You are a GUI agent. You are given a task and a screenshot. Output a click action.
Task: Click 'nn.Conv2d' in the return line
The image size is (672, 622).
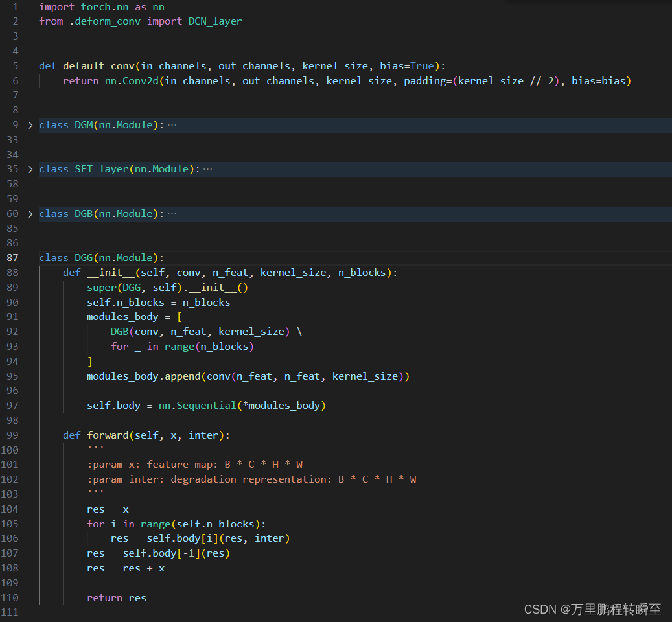point(132,81)
